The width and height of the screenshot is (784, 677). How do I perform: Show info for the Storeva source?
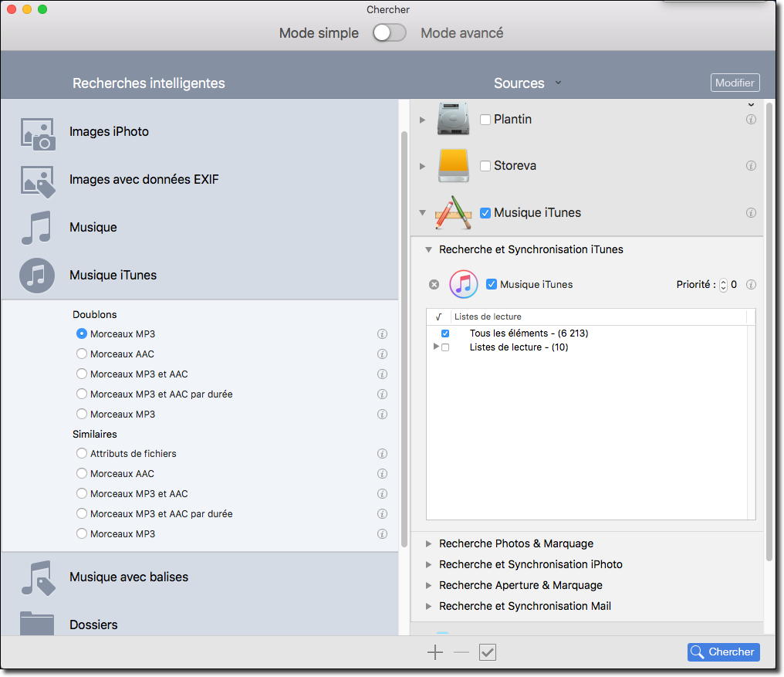click(751, 166)
